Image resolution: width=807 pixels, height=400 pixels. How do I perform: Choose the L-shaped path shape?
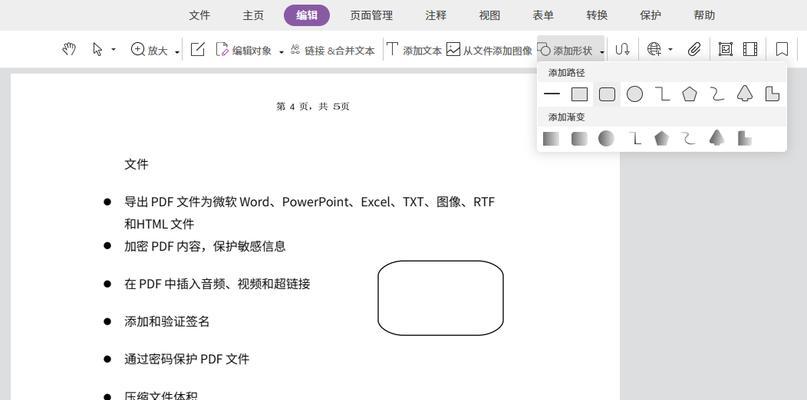[x=773, y=94]
